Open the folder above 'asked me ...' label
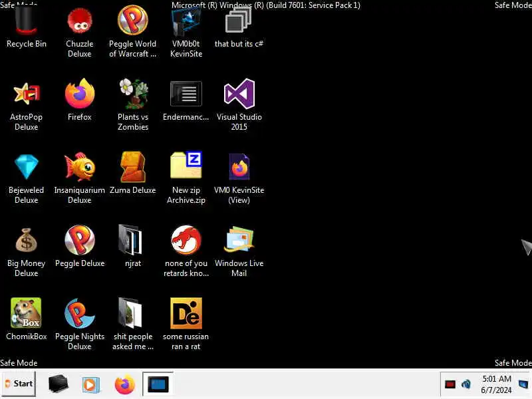This screenshot has width=532, height=399. (130, 313)
